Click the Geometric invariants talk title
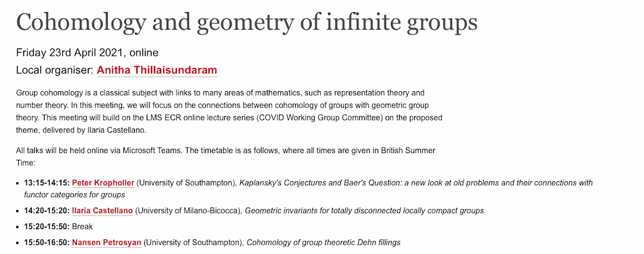This screenshot has width=644, height=254. click(365, 211)
